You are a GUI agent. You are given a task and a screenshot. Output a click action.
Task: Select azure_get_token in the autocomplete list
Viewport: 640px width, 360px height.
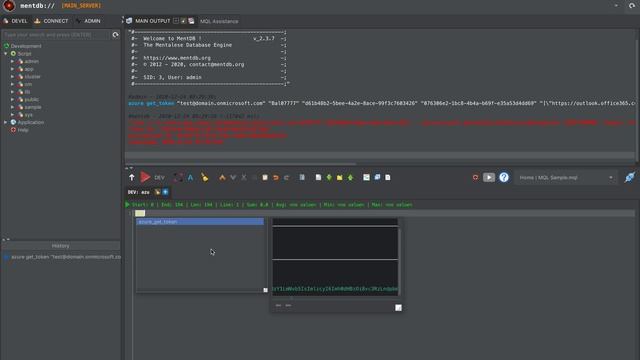click(200, 222)
